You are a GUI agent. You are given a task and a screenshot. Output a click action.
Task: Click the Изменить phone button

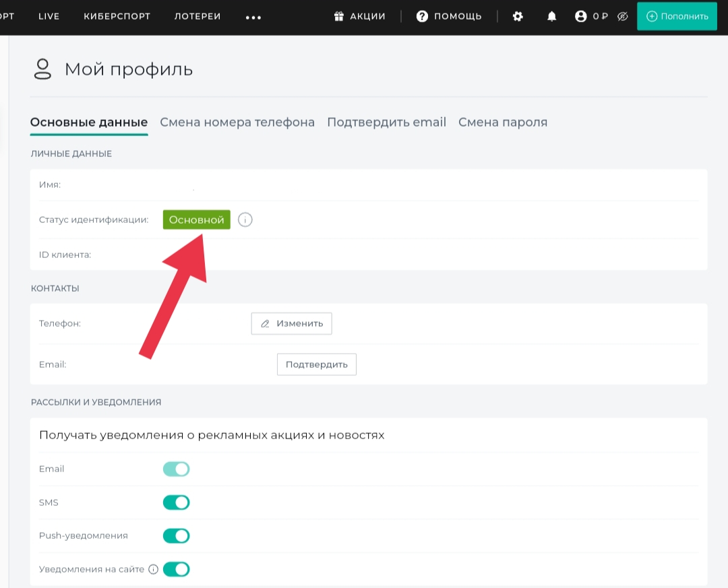point(292,323)
